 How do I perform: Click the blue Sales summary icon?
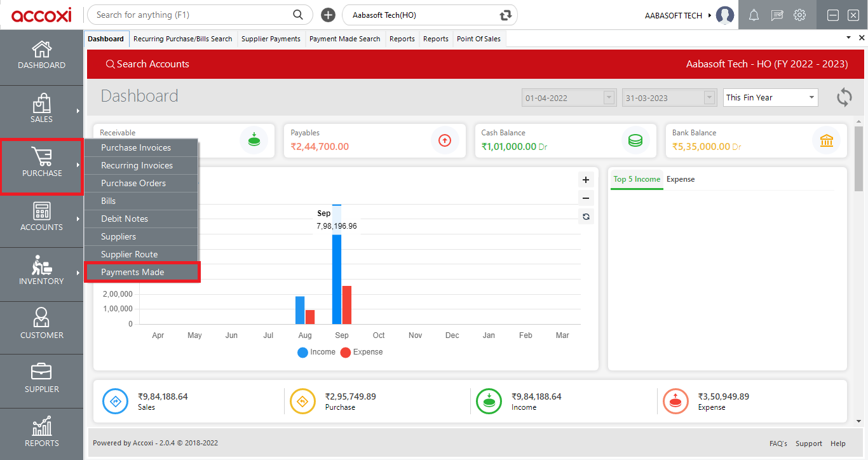coord(116,401)
